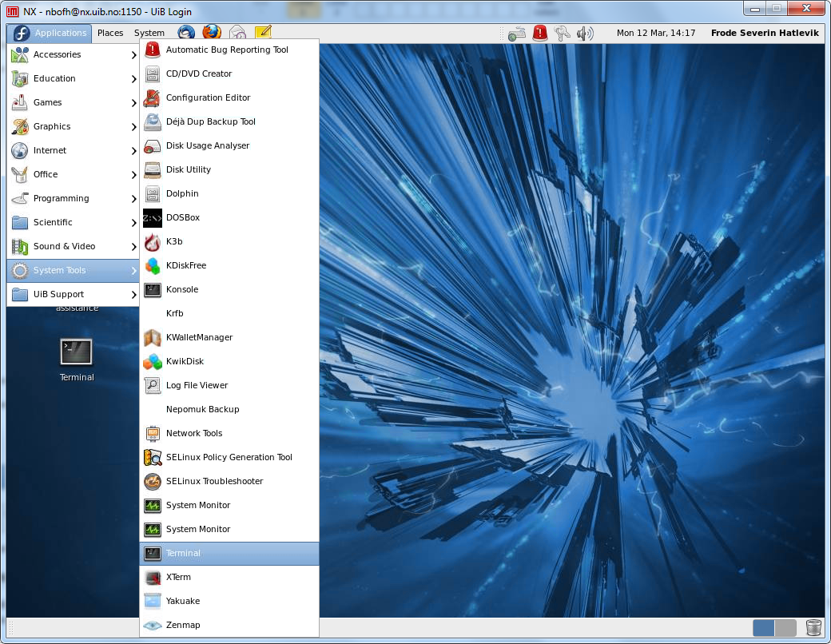Viewport: 831px width, 644px height.
Task: Open Thunderbird mail launcher in panel
Action: tap(186, 33)
